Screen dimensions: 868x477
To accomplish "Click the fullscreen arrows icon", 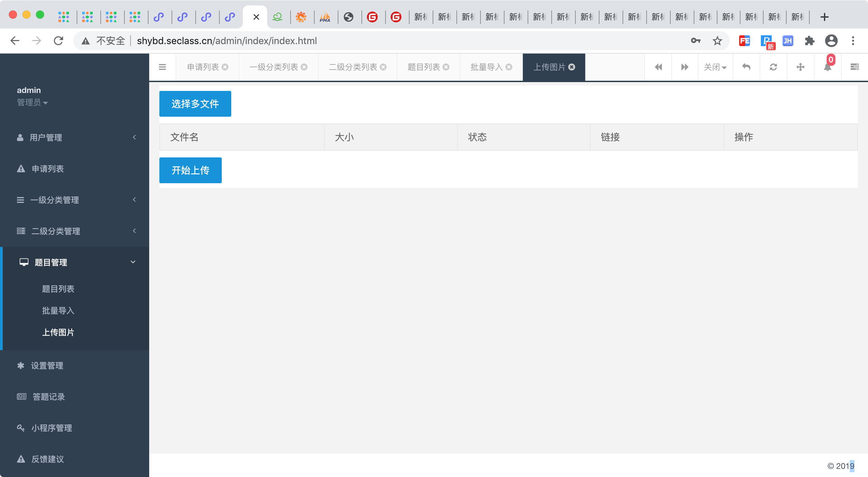I will [801, 67].
